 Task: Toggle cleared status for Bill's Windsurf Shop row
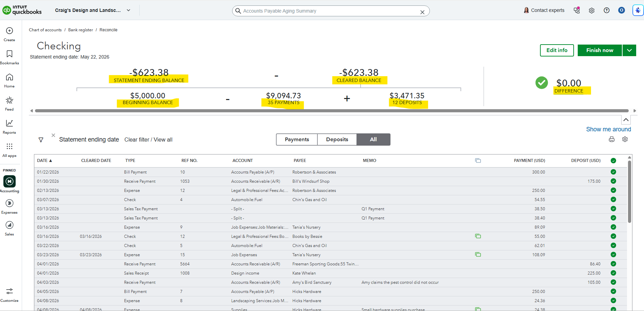click(x=613, y=181)
